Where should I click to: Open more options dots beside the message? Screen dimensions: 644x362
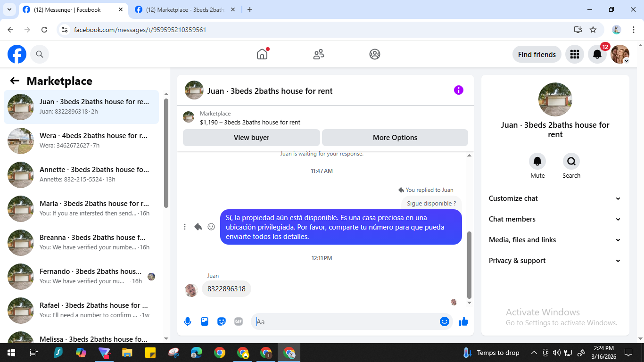(x=185, y=227)
